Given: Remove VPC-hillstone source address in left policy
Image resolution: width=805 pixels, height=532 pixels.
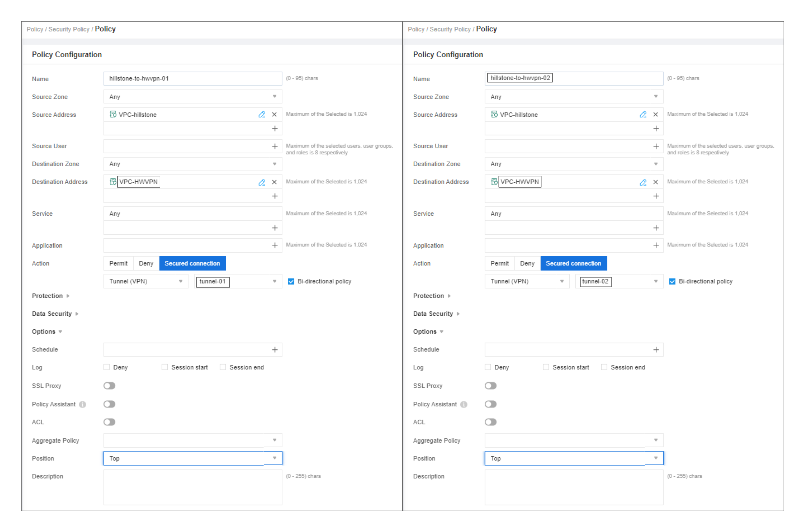Looking at the screenshot, I should [x=274, y=115].
